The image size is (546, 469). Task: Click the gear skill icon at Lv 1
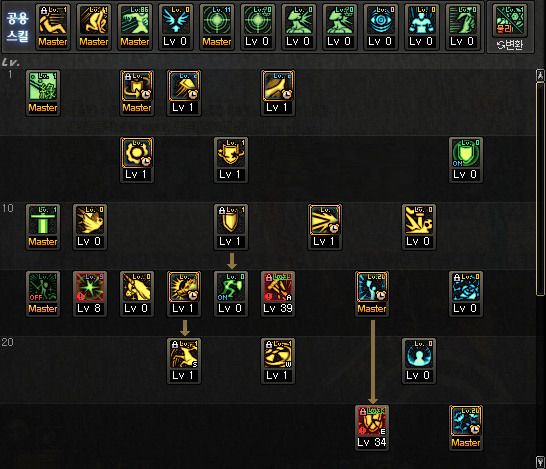137,160
